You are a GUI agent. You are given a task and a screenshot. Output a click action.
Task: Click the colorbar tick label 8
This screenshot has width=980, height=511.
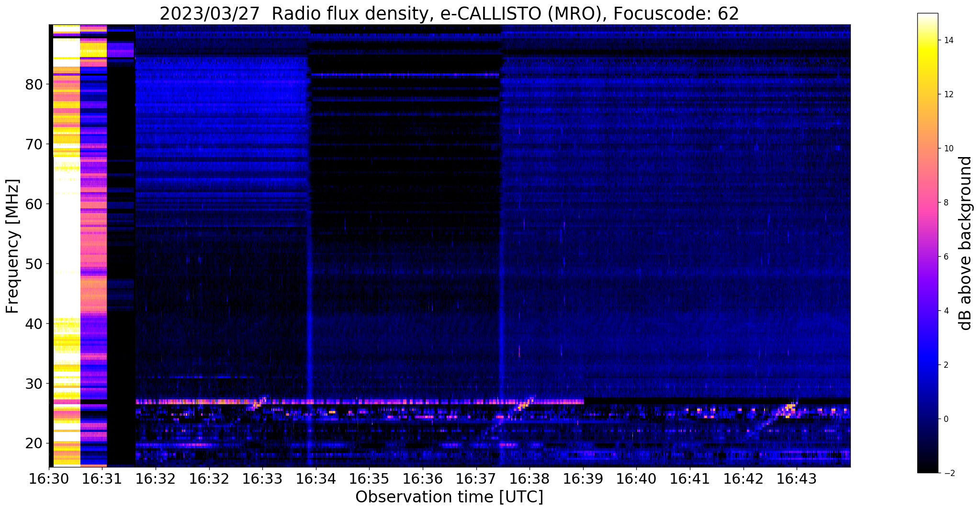(945, 203)
